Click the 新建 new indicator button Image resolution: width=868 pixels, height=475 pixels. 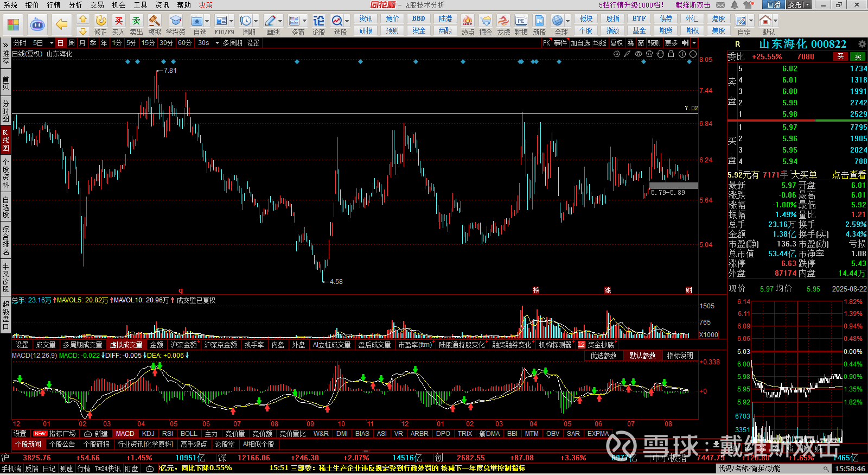coord(97,434)
